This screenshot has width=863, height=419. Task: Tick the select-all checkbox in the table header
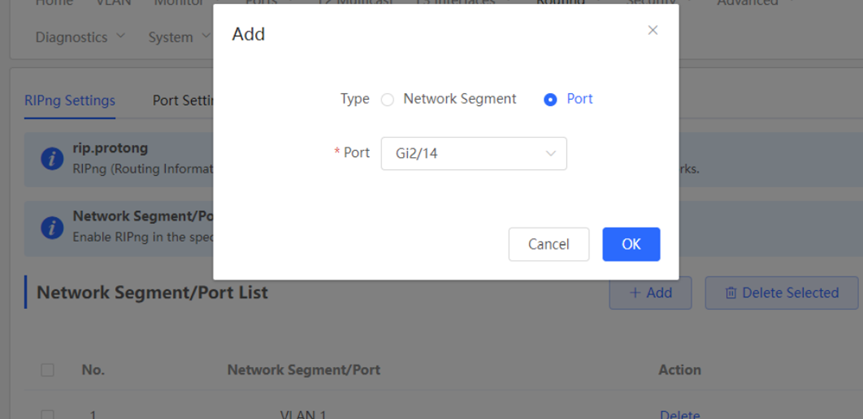tap(48, 370)
